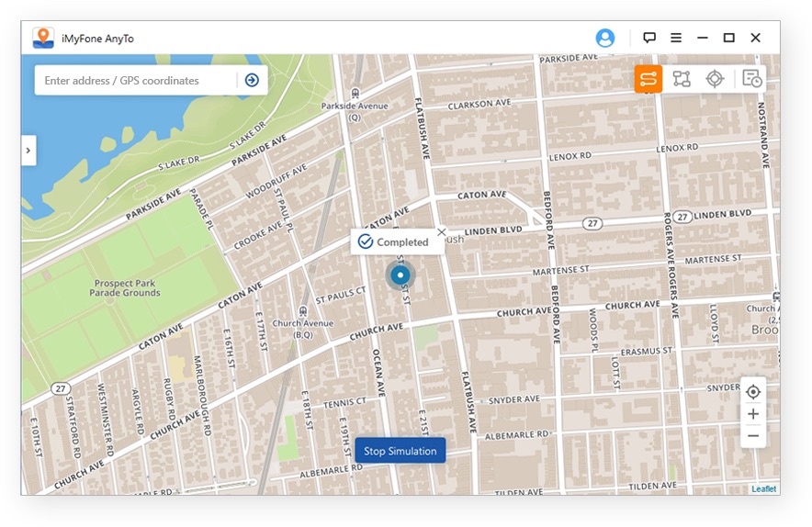Click the Church Avenue (B,Q) station icon
The width and height of the screenshot is (812, 527).
click(x=303, y=311)
